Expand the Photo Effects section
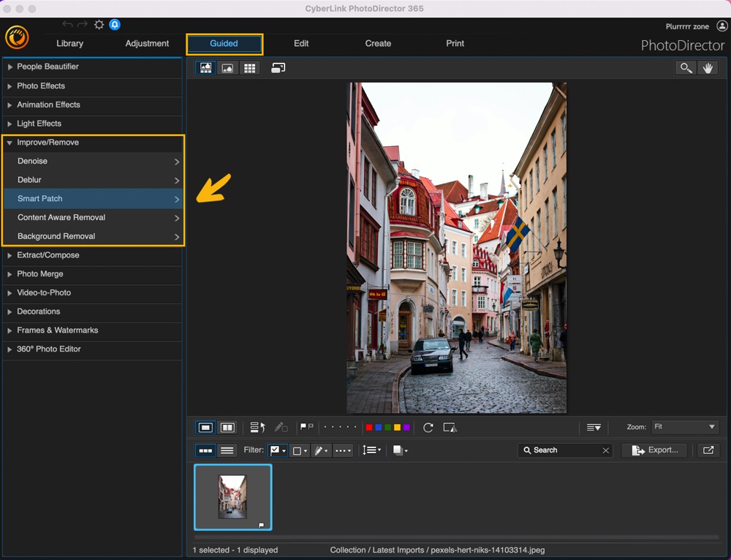The width and height of the screenshot is (731, 560). click(x=92, y=86)
